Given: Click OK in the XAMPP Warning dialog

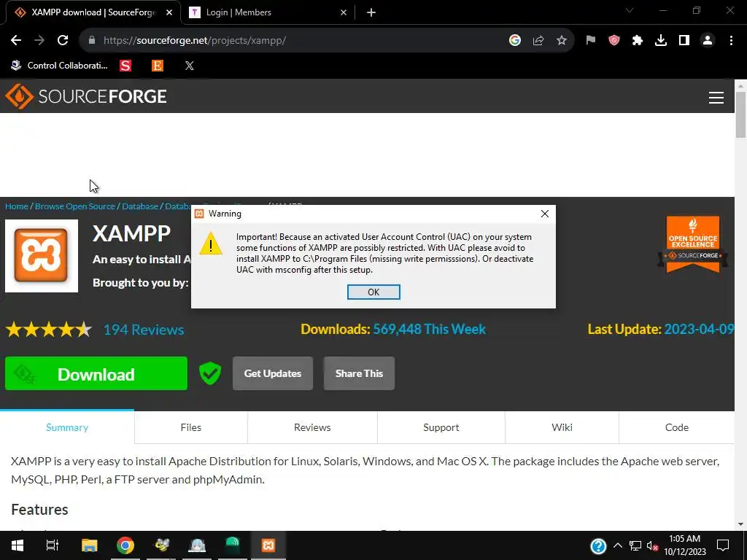Looking at the screenshot, I should point(373,292).
